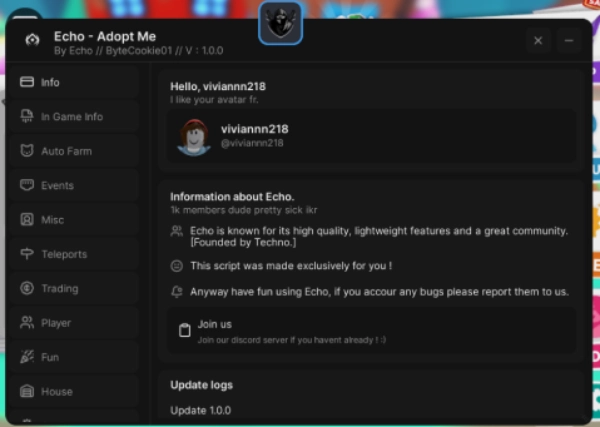Click the community people icon

(x=176, y=231)
